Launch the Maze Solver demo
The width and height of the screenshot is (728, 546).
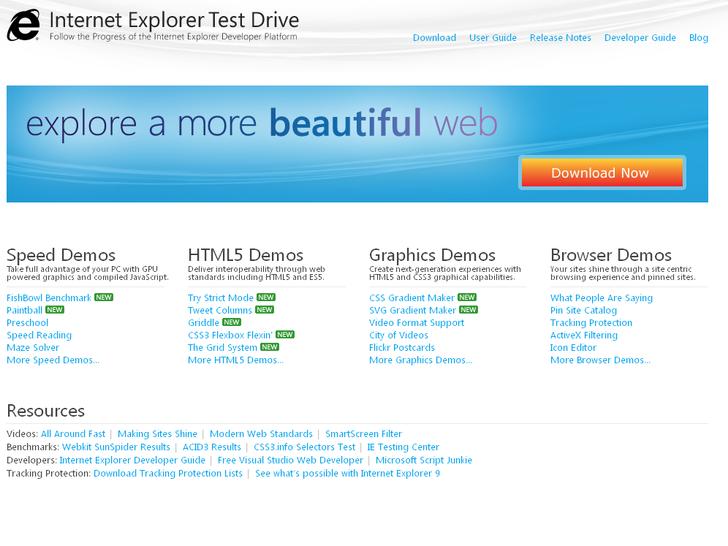33,348
